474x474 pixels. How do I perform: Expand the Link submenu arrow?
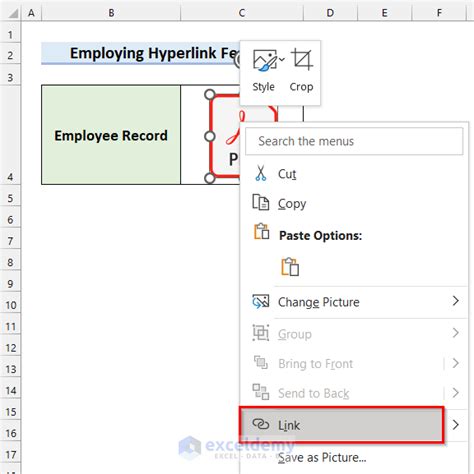point(456,425)
